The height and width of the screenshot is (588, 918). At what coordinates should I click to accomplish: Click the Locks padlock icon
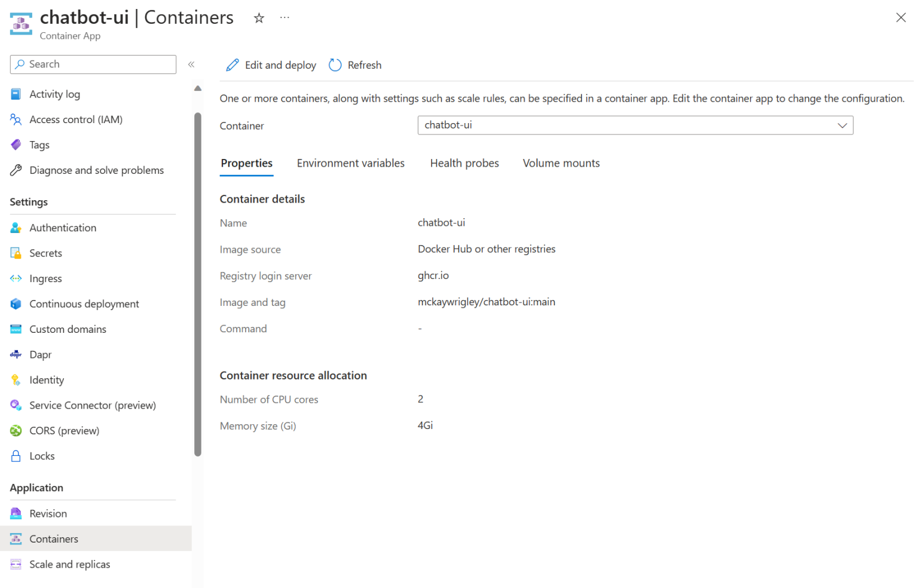click(16, 455)
